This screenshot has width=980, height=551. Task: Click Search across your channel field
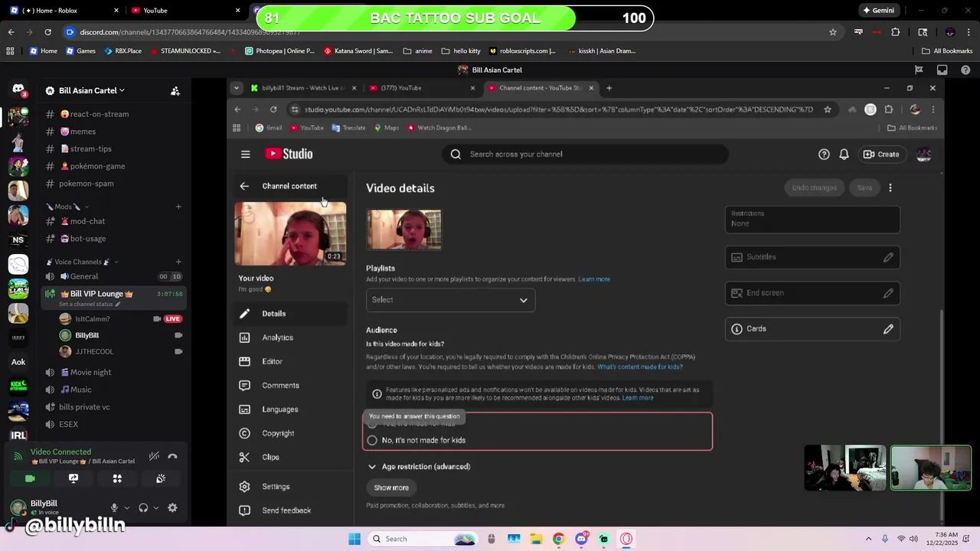(585, 154)
